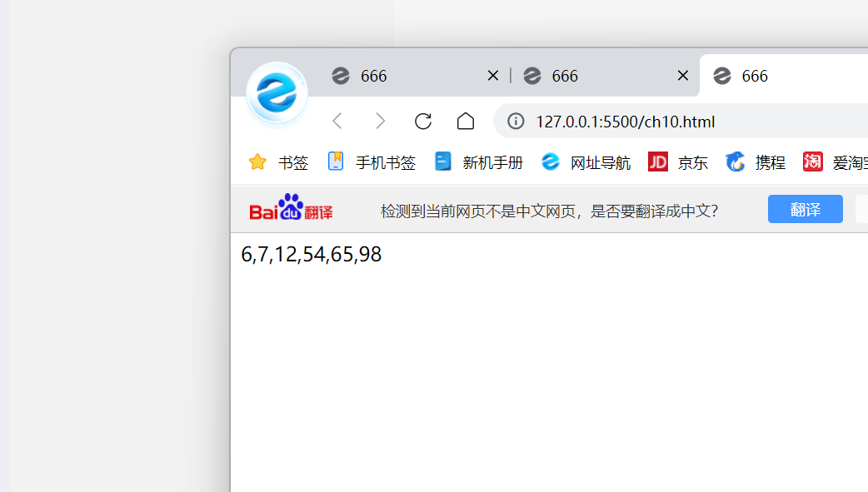Open the site info icon in the address bar
The width and height of the screenshot is (868, 492).
point(516,121)
